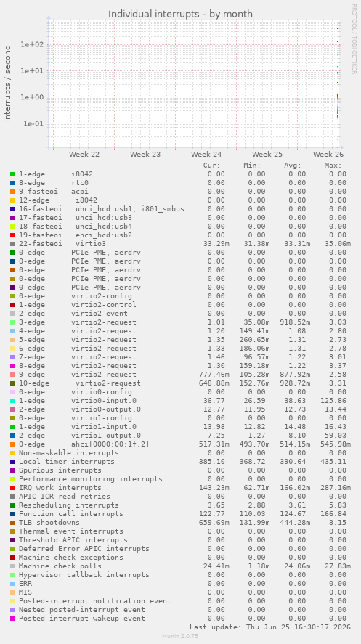Click the cyan swatch for virtio0-input.0
This screenshot has height=644, width=361.
[12, 401]
